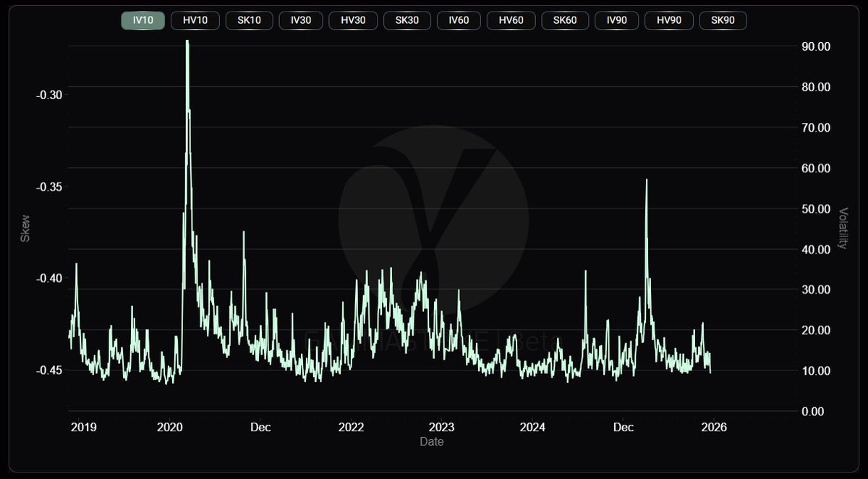This screenshot has width=868, height=479.
Task: Click the 90.00 volatility axis value
Action: point(814,46)
